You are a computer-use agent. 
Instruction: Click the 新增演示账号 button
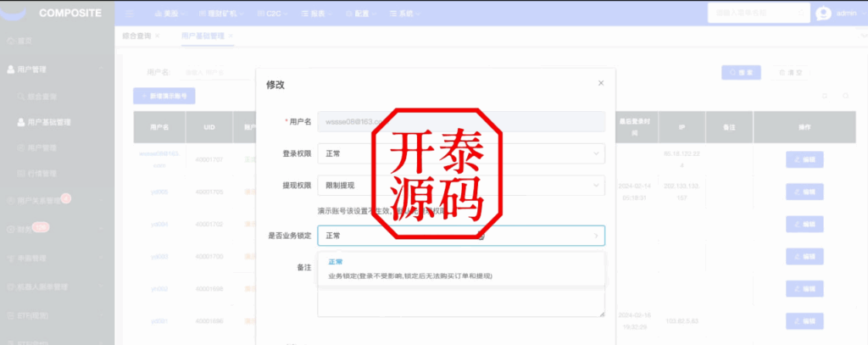164,96
